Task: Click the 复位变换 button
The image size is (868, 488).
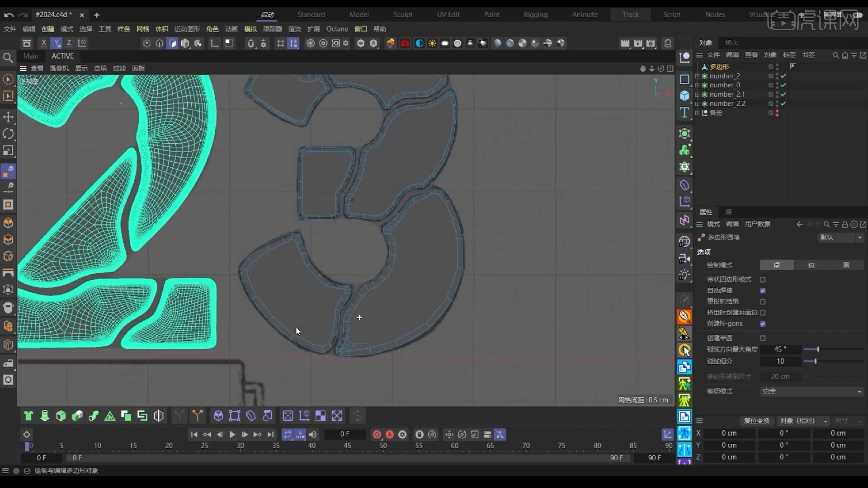Action: tap(757, 421)
